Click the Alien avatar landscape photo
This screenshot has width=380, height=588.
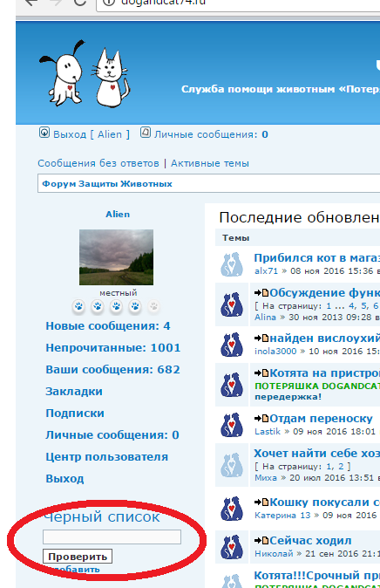[x=116, y=257]
